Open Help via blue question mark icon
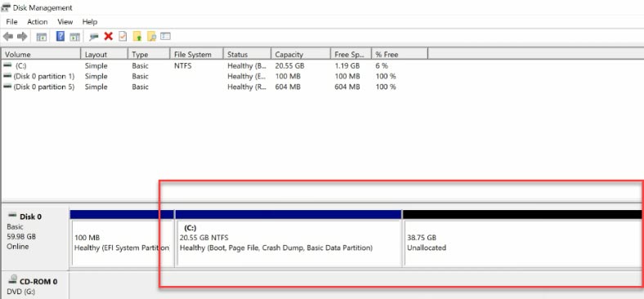The height and width of the screenshot is (299, 644). [60, 36]
